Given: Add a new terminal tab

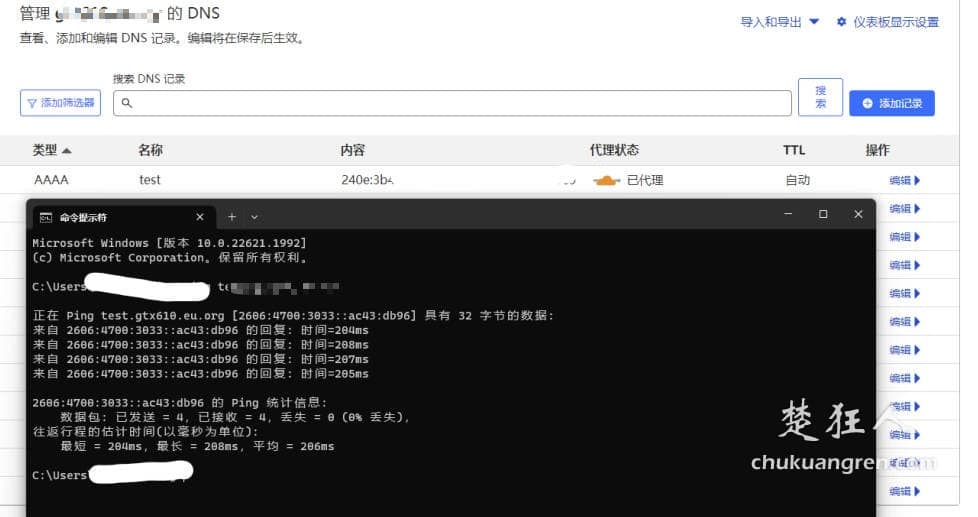Looking at the screenshot, I should click(231, 217).
